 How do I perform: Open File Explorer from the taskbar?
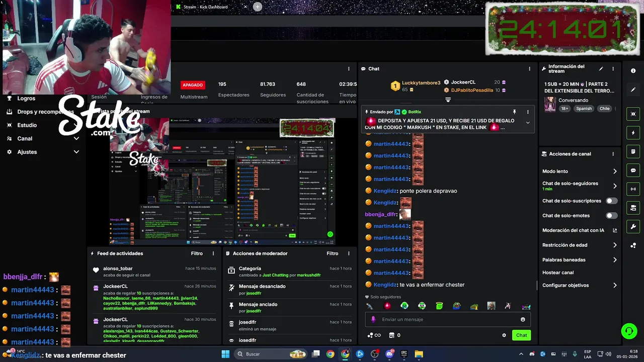(419, 354)
